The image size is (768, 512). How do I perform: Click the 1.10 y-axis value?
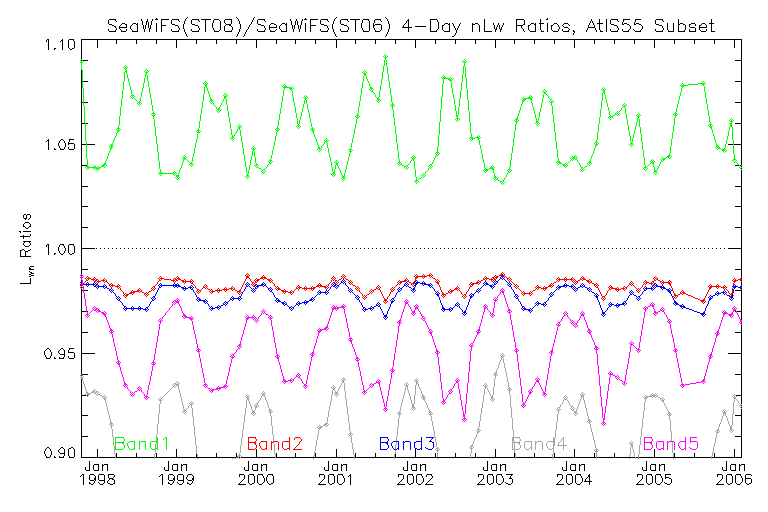60,45
